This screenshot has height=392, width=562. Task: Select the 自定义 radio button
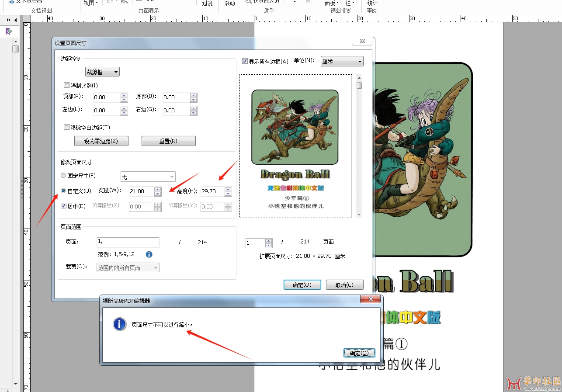[x=63, y=191]
